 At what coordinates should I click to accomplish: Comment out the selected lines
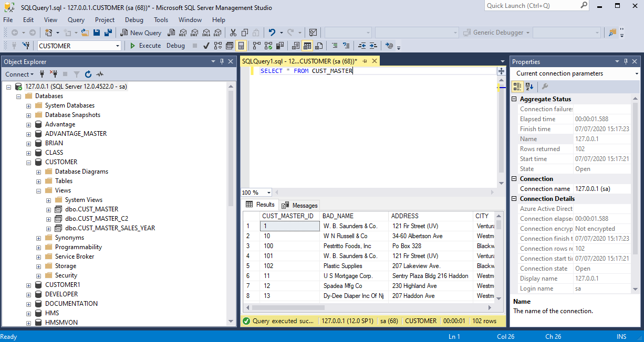tap(335, 46)
